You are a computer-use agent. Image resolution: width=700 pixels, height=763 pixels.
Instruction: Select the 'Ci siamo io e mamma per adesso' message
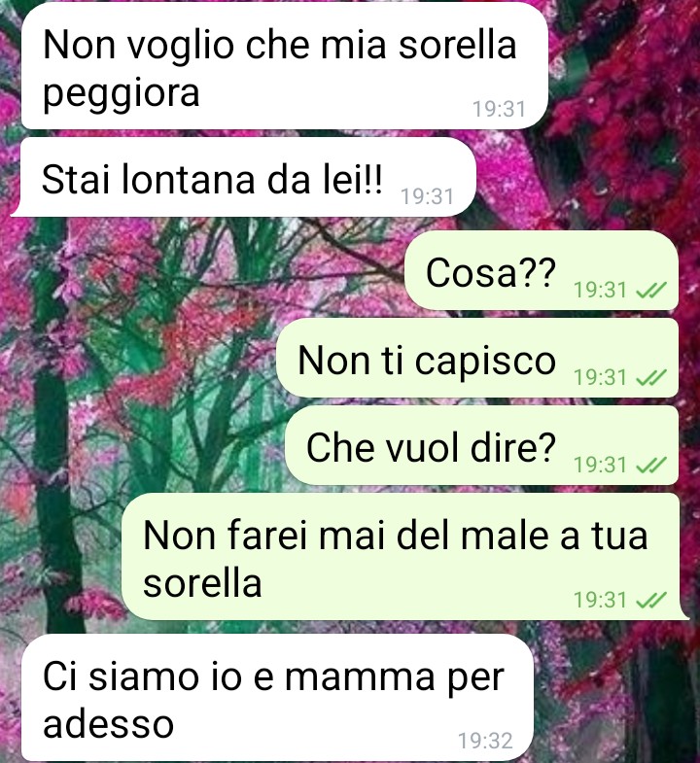click(277, 698)
